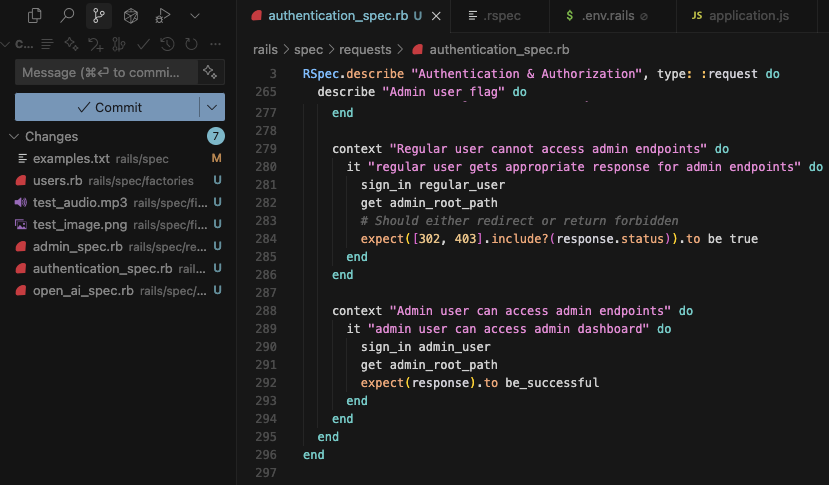829x485 pixels.
Task: Click the checkmark icon in source control toolbar
Action: [144, 44]
